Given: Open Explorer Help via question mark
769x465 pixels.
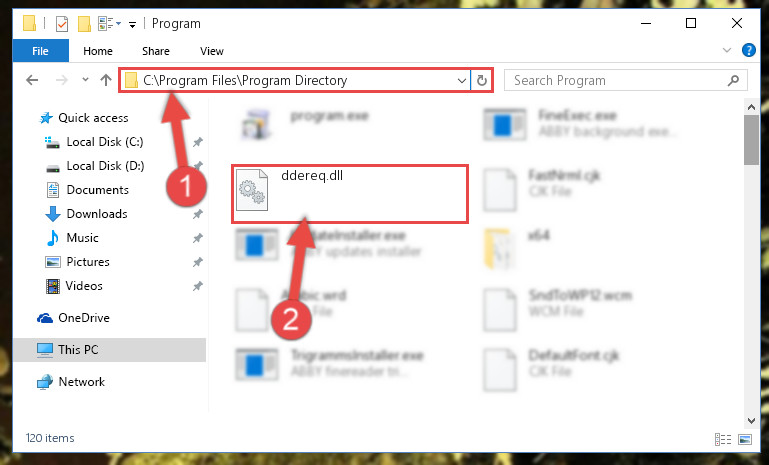Looking at the screenshot, I should coord(748,50).
